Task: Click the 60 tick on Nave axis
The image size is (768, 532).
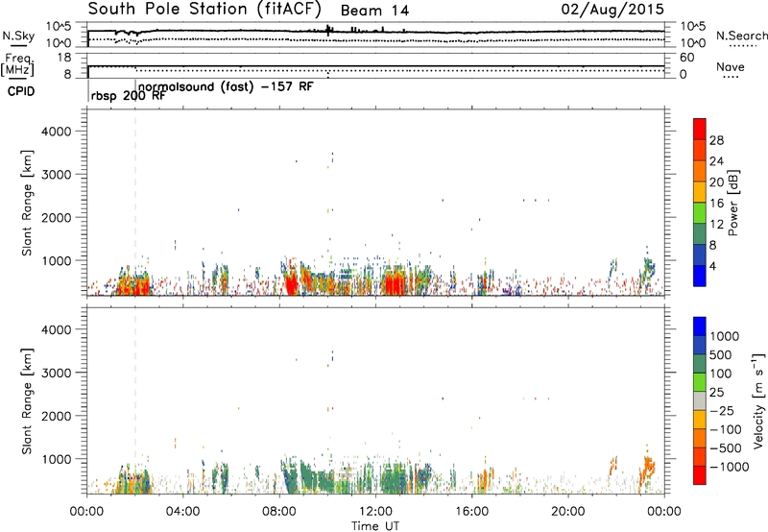Action: tap(687, 58)
